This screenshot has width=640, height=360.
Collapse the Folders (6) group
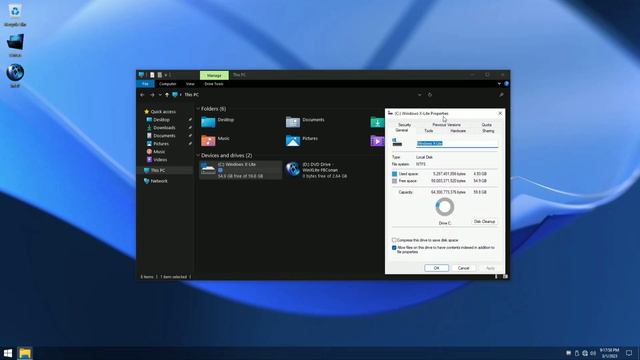click(198, 109)
